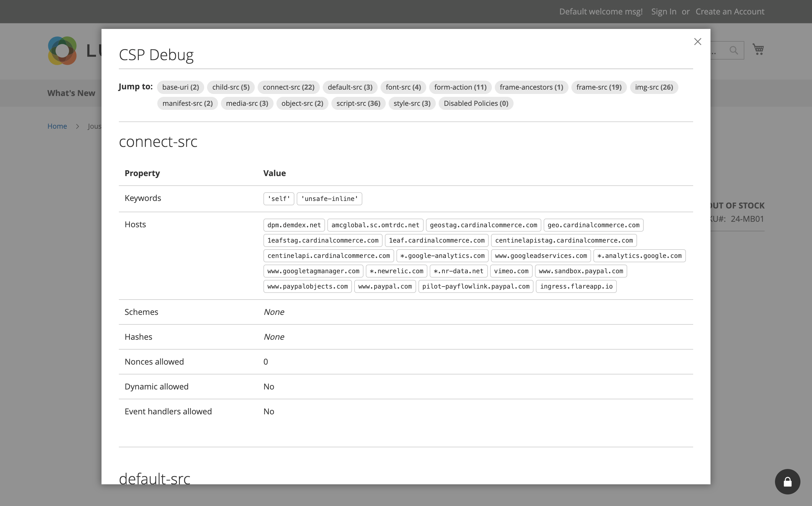Select the 'unsafe-inline' keyword tag
The height and width of the screenshot is (506, 812).
(329, 198)
